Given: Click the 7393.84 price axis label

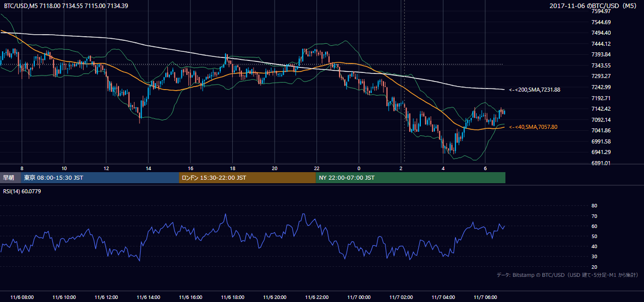Looking at the screenshot, I should click(x=601, y=54).
